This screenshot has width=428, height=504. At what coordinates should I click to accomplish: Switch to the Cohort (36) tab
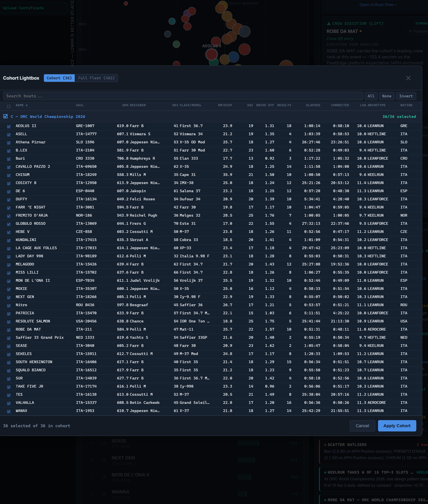point(59,78)
